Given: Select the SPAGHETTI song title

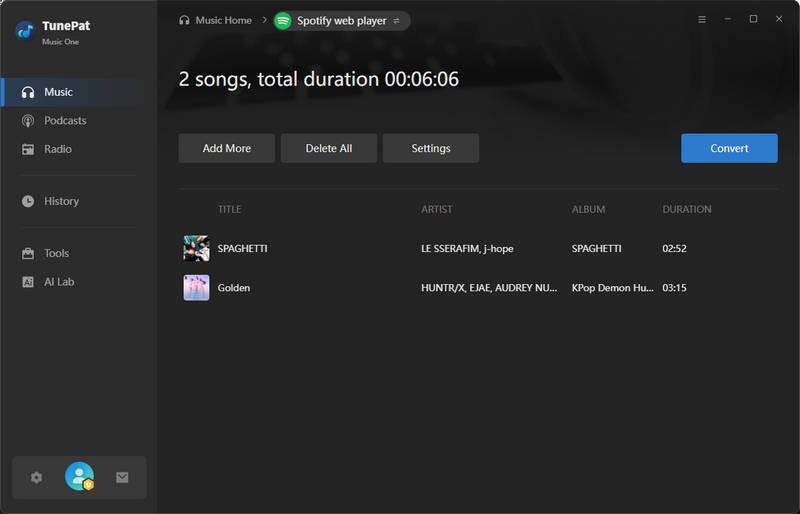Looking at the screenshot, I should [242, 249].
